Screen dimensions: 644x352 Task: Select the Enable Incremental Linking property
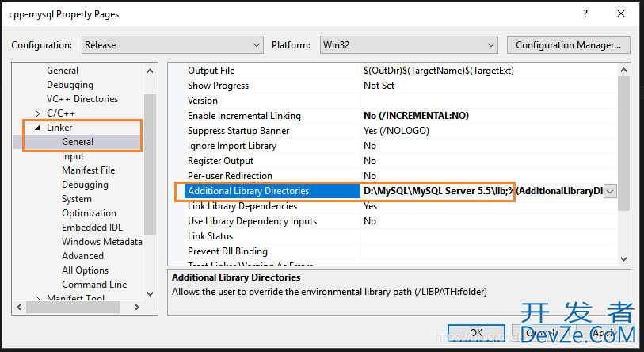(x=244, y=116)
